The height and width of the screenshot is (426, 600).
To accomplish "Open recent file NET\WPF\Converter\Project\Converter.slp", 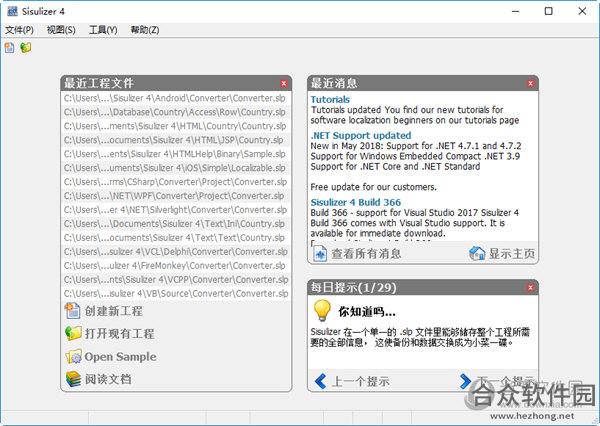I will point(176,196).
